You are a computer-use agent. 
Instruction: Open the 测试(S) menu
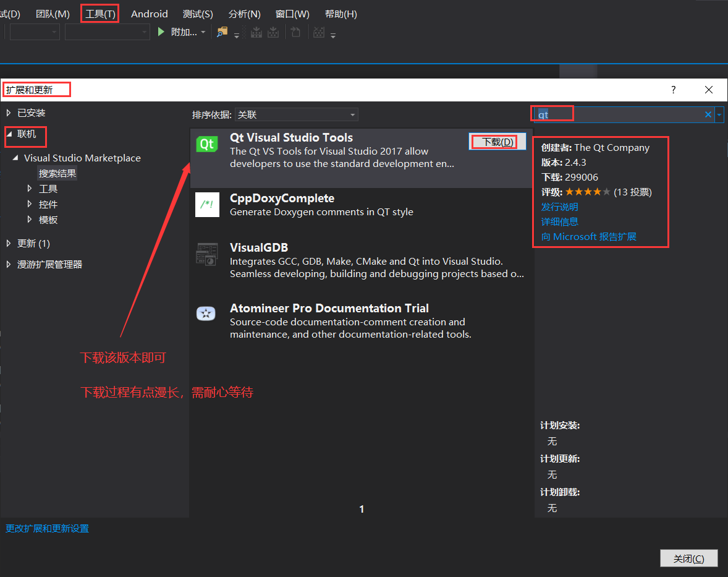click(x=198, y=14)
